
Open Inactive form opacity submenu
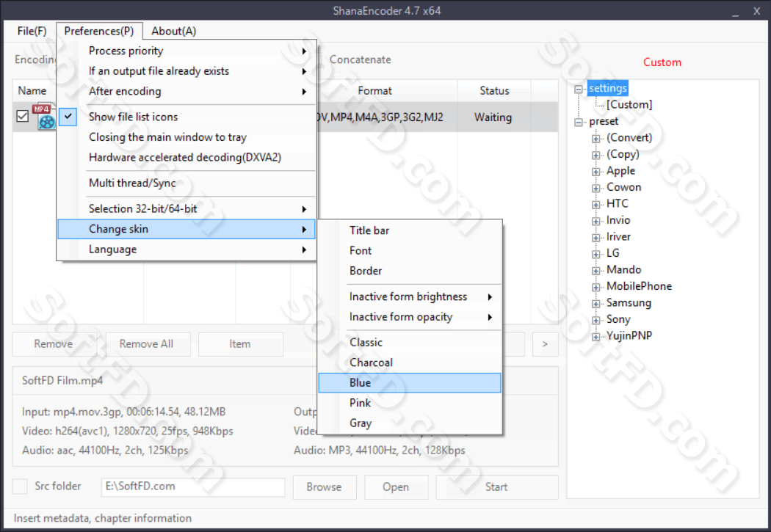click(410, 317)
